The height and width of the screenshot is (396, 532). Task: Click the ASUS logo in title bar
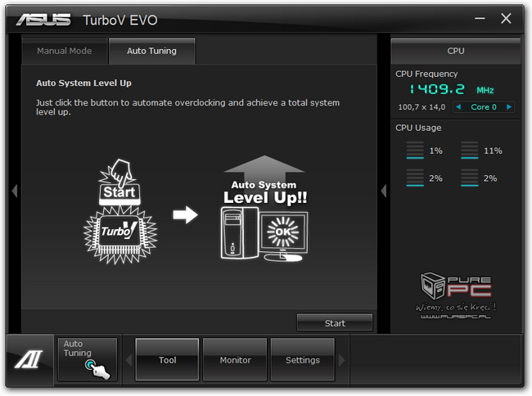click(x=43, y=20)
